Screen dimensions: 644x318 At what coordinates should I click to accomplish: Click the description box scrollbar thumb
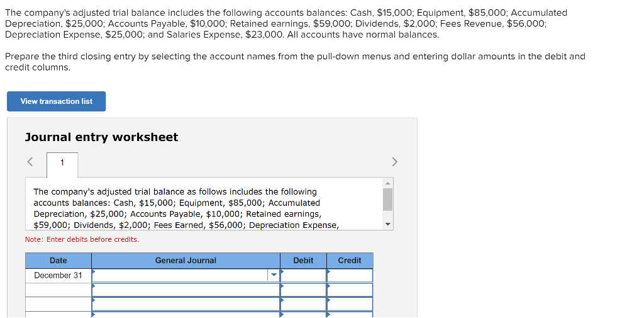[x=387, y=200]
